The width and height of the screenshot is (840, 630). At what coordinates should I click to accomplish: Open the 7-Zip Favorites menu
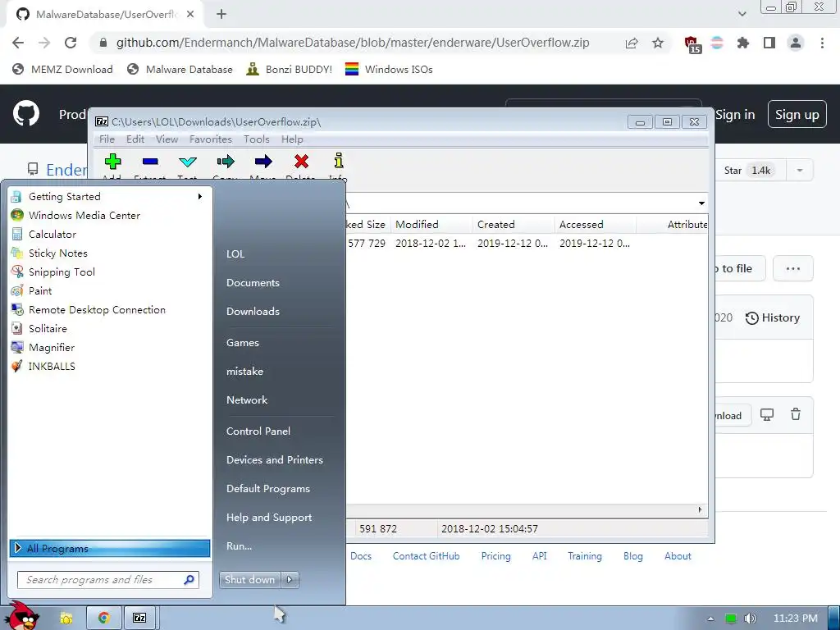(211, 139)
